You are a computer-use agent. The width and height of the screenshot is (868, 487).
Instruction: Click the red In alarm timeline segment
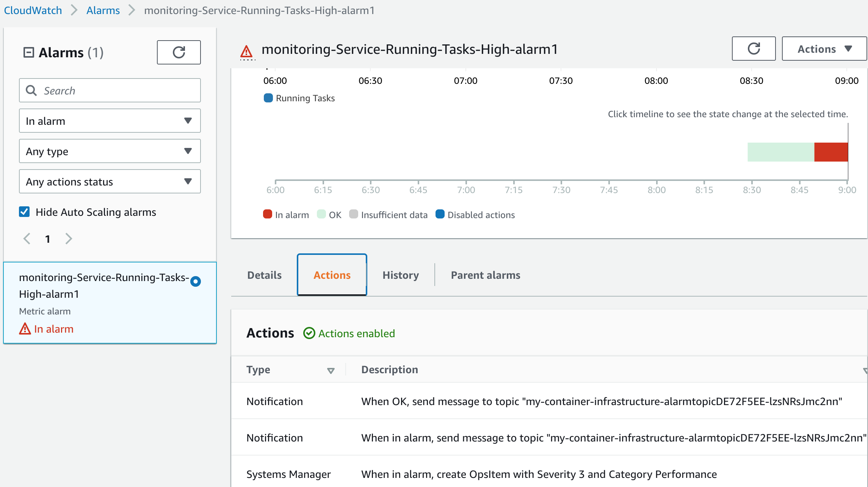point(830,152)
